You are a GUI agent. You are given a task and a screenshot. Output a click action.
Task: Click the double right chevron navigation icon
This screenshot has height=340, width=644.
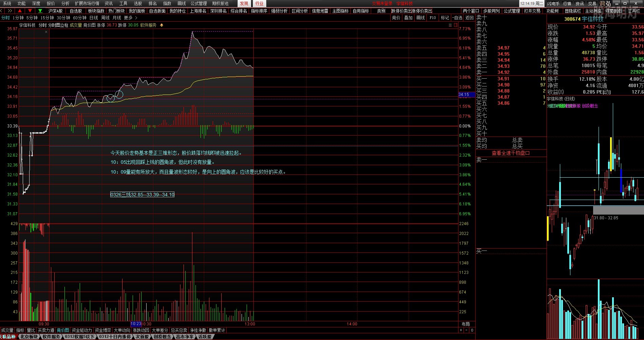10,11
